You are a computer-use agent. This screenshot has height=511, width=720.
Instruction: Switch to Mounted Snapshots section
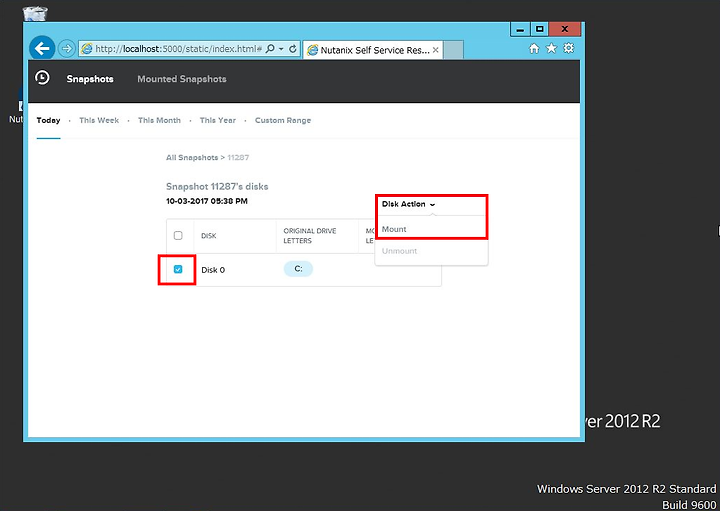[x=182, y=79]
